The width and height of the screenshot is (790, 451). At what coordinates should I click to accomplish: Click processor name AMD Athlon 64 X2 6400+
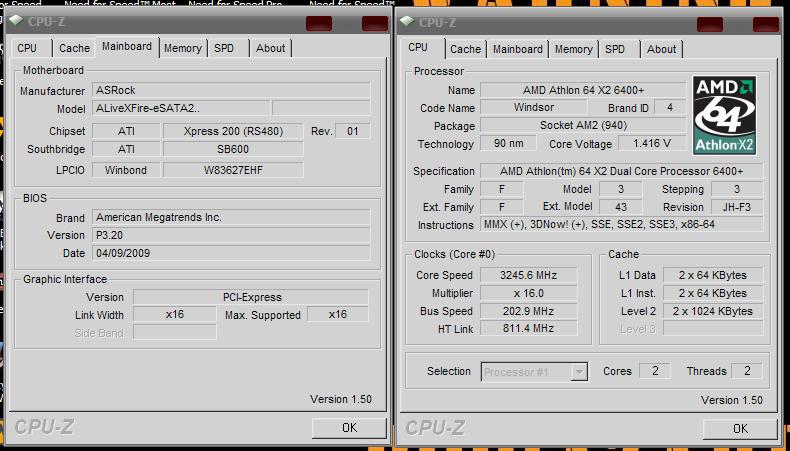pyautogui.click(x=583, y=90)
